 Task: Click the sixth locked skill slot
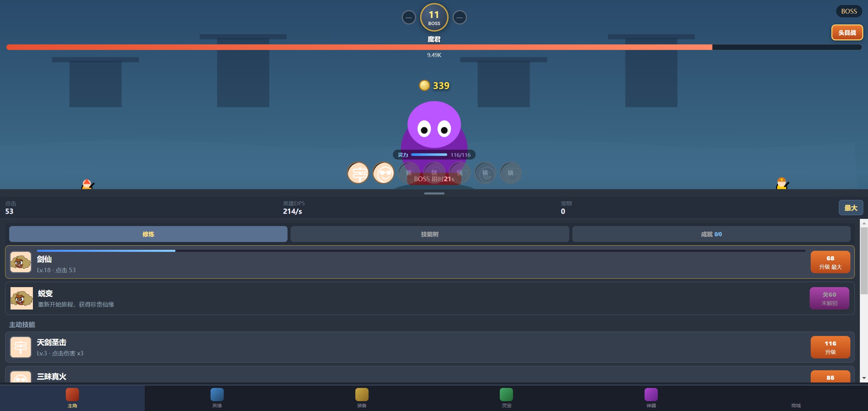point(485,173)
